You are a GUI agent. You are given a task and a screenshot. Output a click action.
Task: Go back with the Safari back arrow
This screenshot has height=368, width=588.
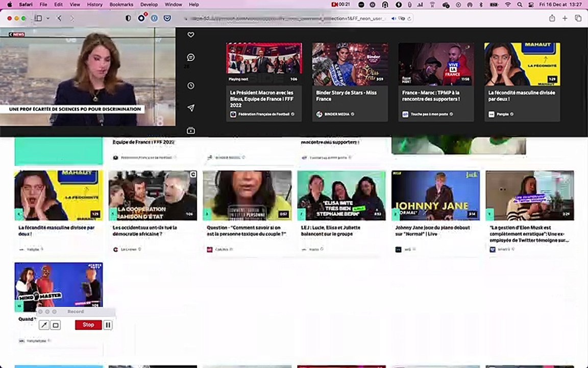click(60, 18)
